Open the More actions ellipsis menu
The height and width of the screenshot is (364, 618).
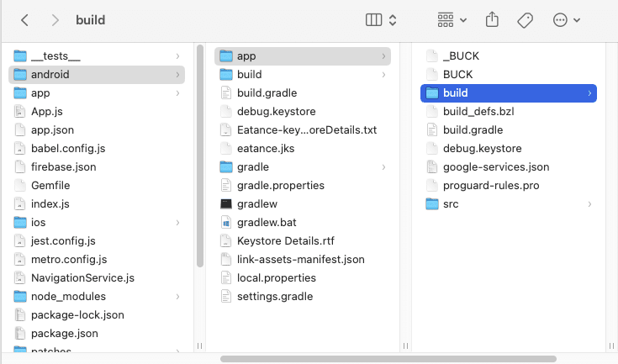point(566,19)
